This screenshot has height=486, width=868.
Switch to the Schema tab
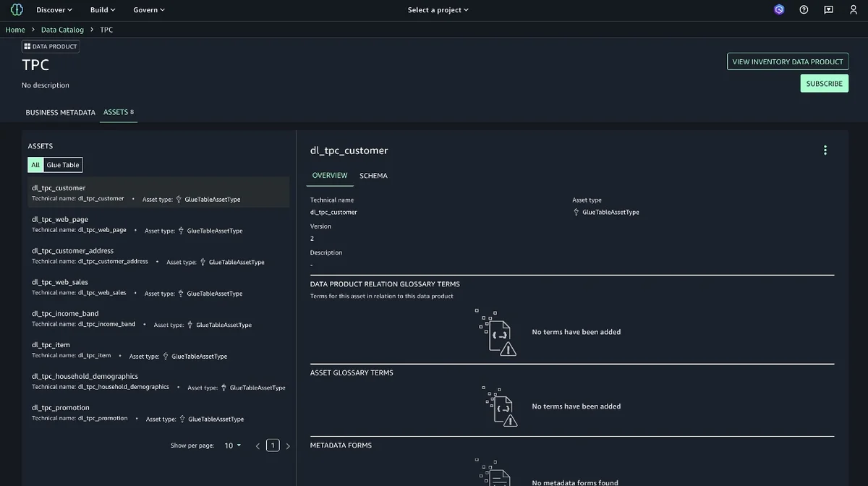373,176
